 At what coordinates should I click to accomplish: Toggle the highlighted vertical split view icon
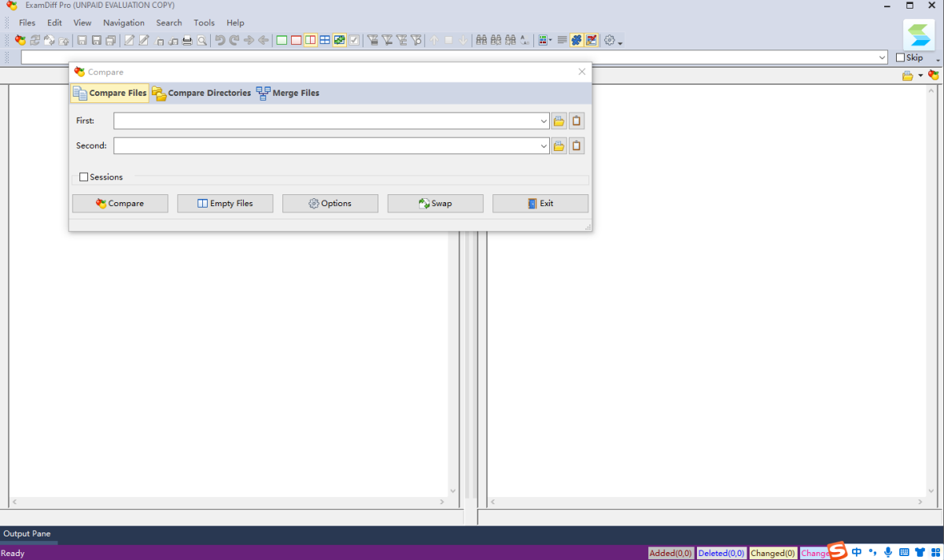311,40
